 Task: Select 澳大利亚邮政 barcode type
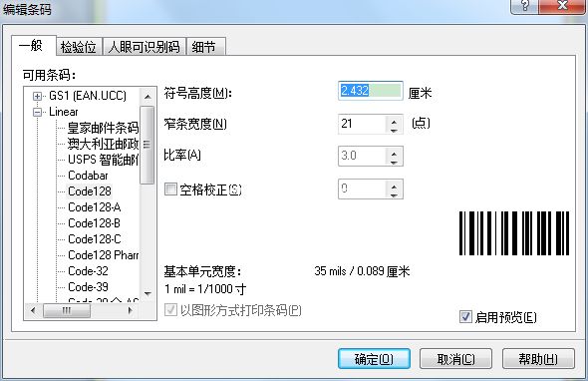pos(103,144)
